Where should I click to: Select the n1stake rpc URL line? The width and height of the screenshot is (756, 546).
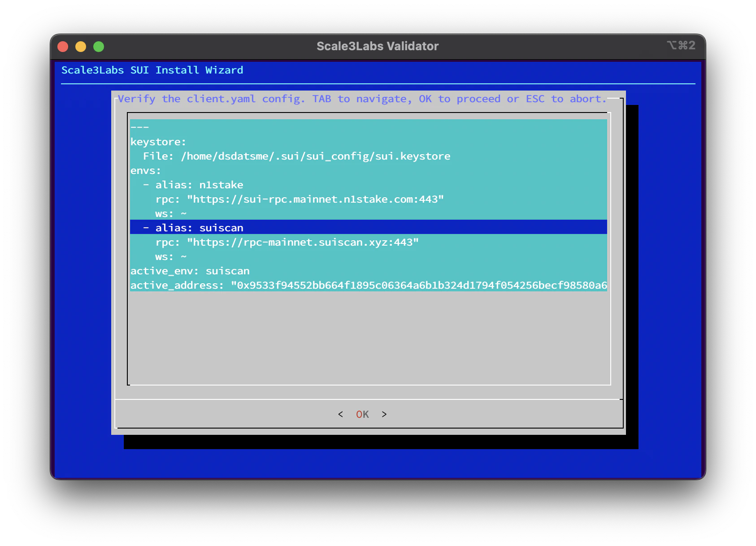(369, 198)
